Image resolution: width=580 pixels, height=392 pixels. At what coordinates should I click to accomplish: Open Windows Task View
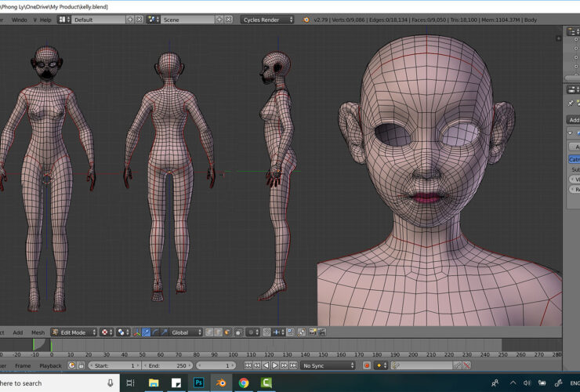click(x=130, y=383)
